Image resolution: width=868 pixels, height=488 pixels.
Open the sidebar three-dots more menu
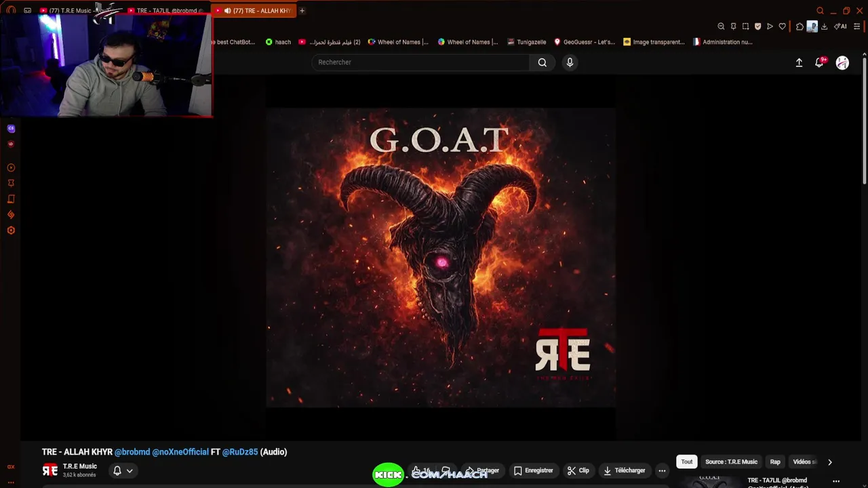11,482
